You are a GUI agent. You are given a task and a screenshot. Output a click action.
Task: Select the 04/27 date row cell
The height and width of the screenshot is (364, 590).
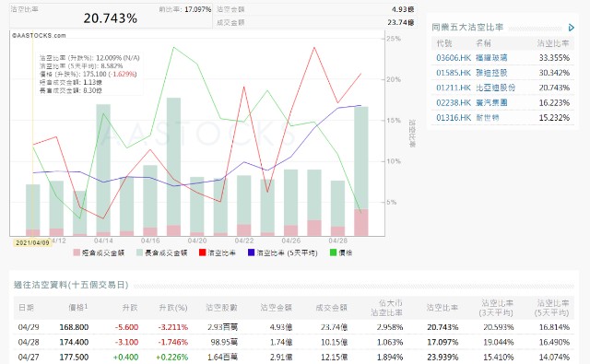(x=29, y=358)
